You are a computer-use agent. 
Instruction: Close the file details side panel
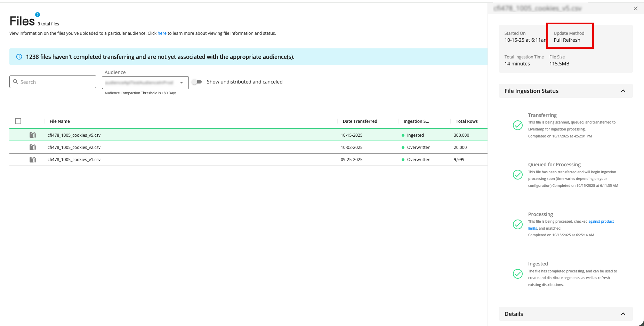tap(636, 8)
